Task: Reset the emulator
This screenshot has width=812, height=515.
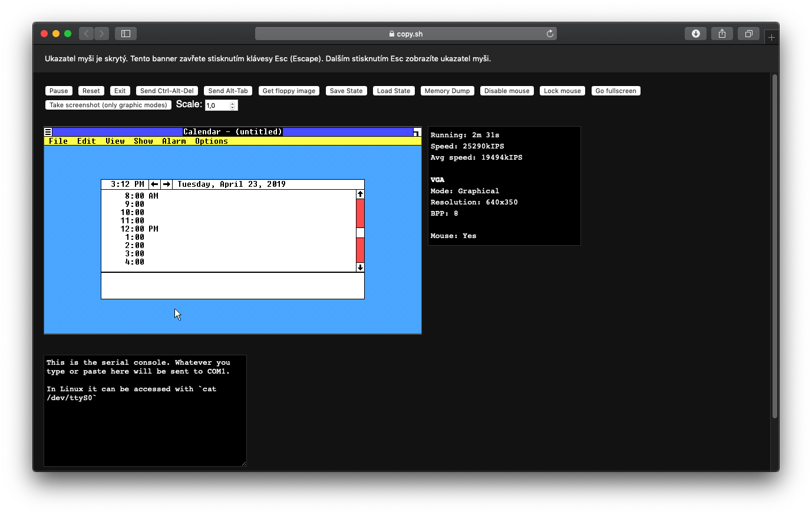Action: 91,91
